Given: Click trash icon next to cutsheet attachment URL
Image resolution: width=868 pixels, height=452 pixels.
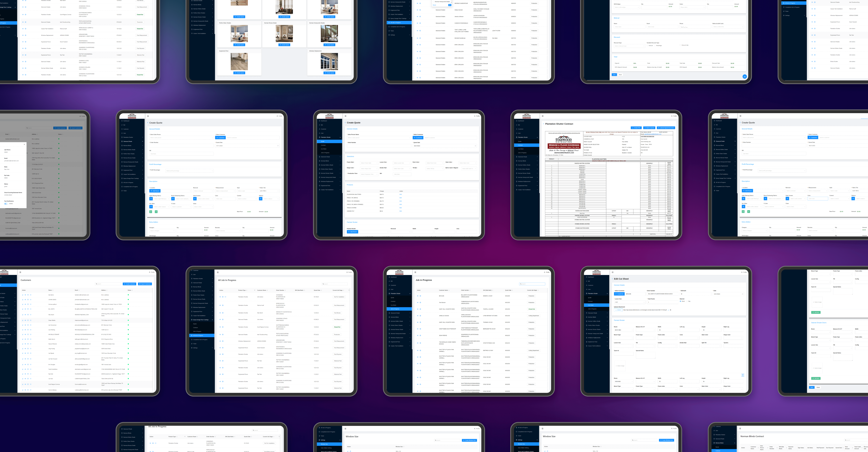Looking at the screenshot, I should tap(671, 310).
